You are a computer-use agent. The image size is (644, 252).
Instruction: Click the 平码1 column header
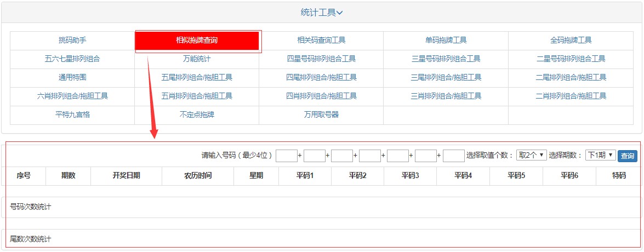click(x=305, y=176)
